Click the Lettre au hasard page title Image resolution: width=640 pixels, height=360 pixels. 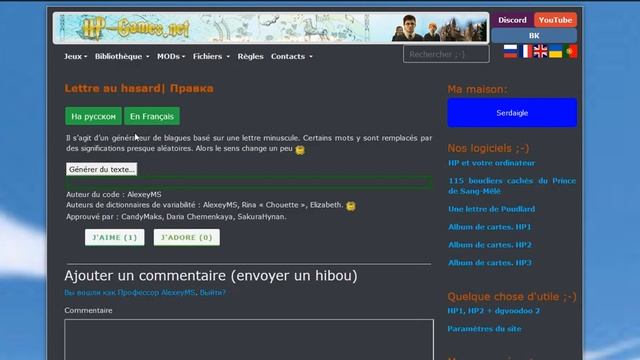(x=139, y=88)
